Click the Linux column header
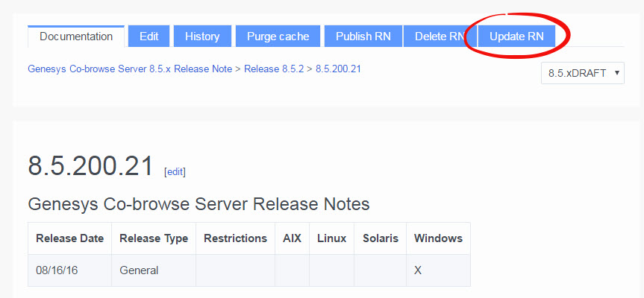The image size is (644, 298). pos(331,238)
